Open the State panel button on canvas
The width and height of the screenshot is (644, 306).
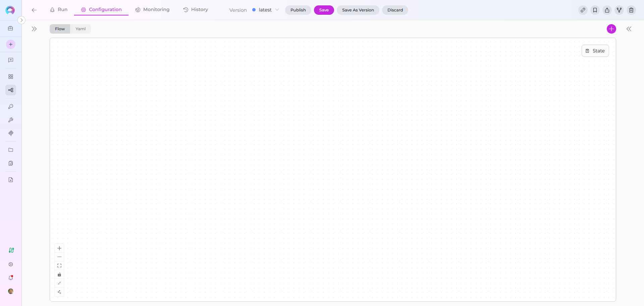pos(595,51)
